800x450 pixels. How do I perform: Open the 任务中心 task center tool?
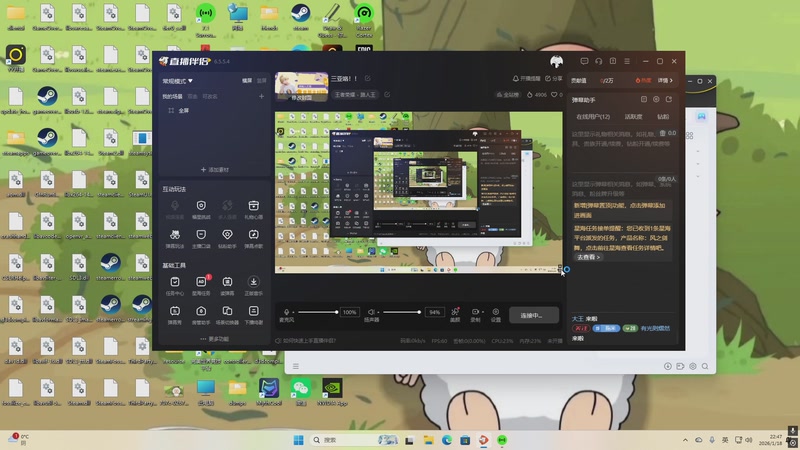click(174, 286)
